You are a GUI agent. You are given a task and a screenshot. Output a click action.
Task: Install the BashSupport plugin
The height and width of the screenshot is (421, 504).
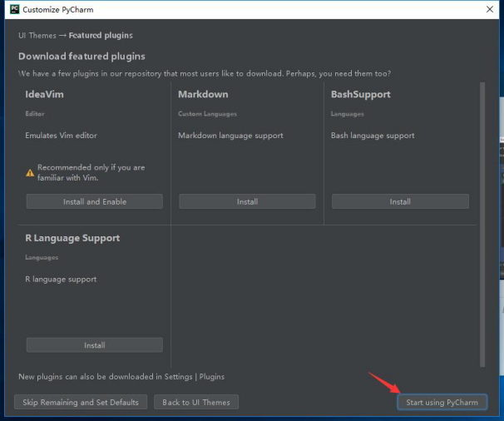pyautogui.click(x=400, y=201)
